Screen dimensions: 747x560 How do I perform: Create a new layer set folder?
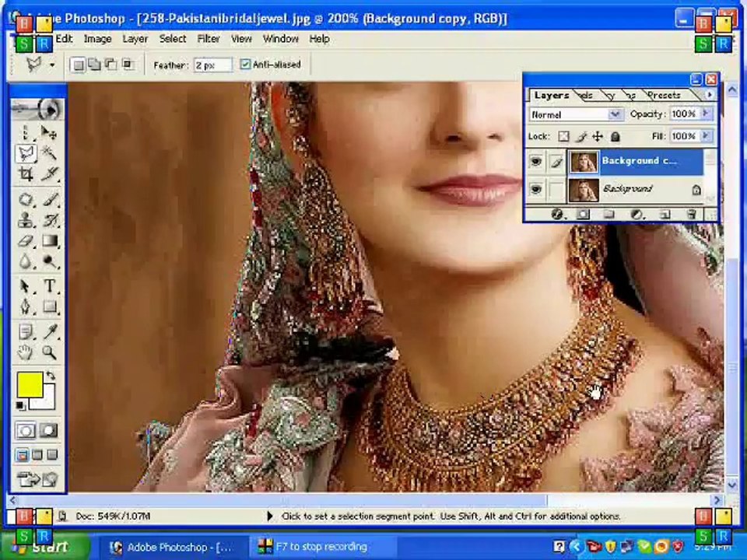tap(608, 215)
